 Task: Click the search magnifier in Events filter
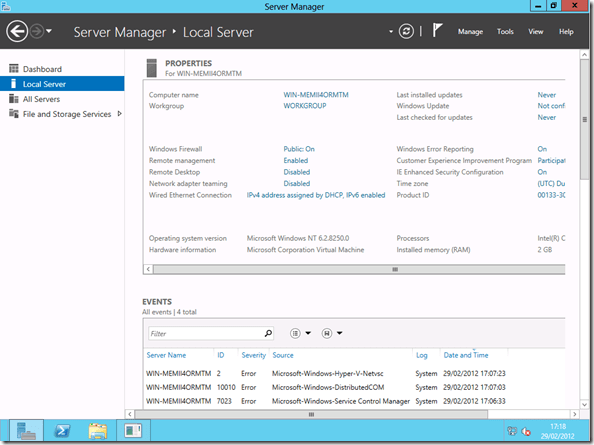(268, 333)
